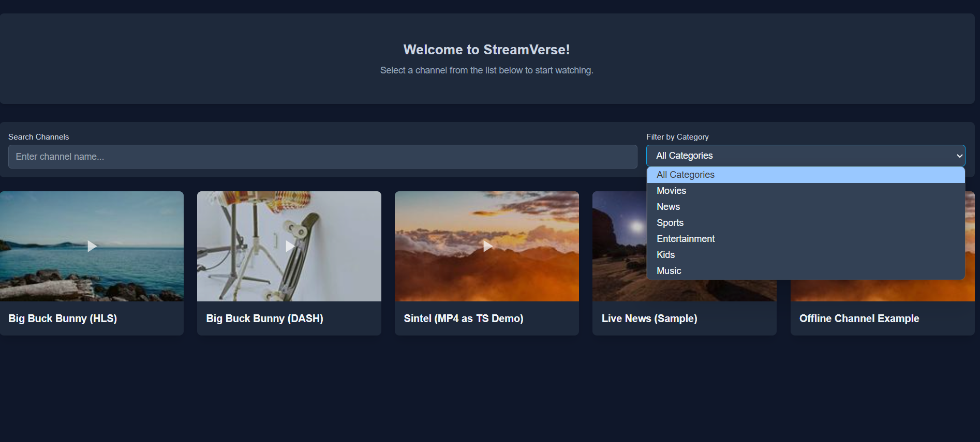Viewport: 980px width, 442px height.
Task: Pick Sports from the category dropdown
Action: [670, 223]
